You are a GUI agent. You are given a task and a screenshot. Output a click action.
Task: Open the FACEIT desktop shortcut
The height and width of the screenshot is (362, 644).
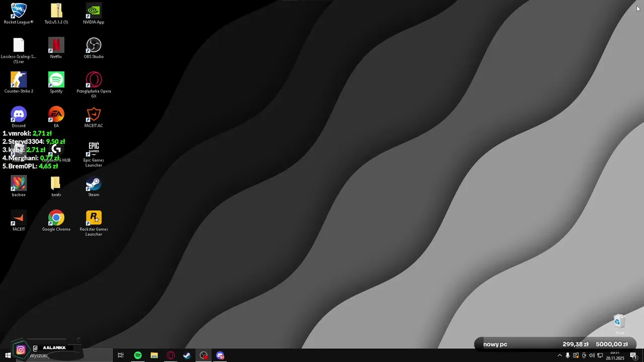point(19,221)
